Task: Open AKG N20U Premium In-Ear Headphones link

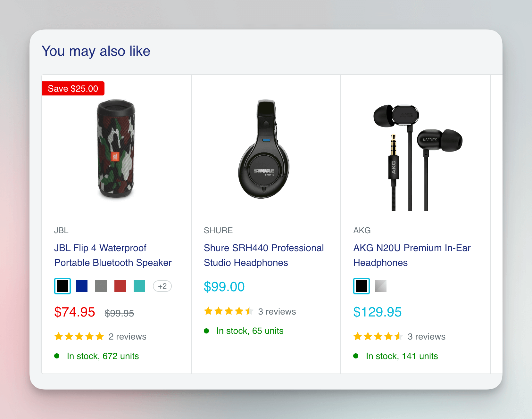Action: tap(412, 255)
